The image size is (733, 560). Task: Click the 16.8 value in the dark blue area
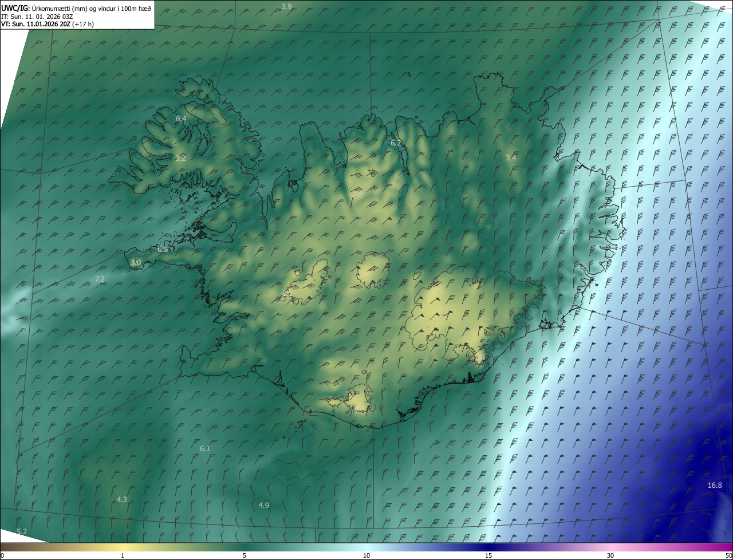pos(715,486)
